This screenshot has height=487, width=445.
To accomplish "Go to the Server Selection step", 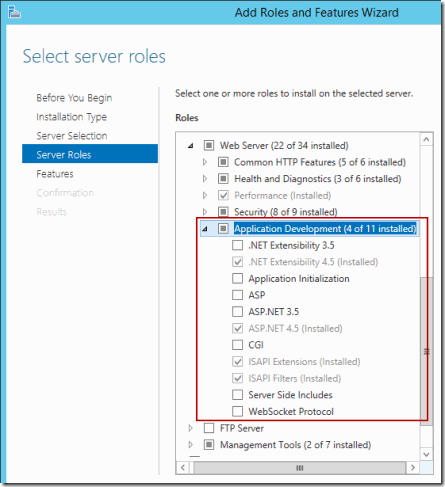I will (x=72, y=136).
